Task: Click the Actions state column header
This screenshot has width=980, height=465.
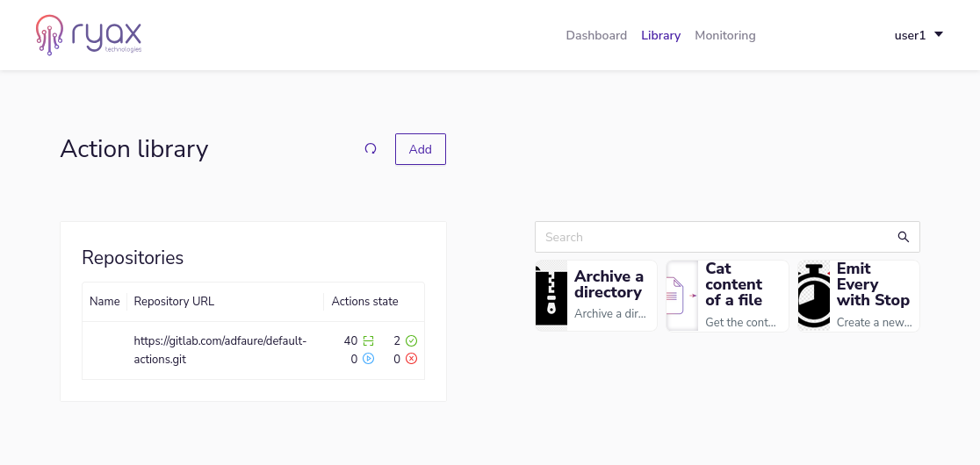Action: pos(364,301)
